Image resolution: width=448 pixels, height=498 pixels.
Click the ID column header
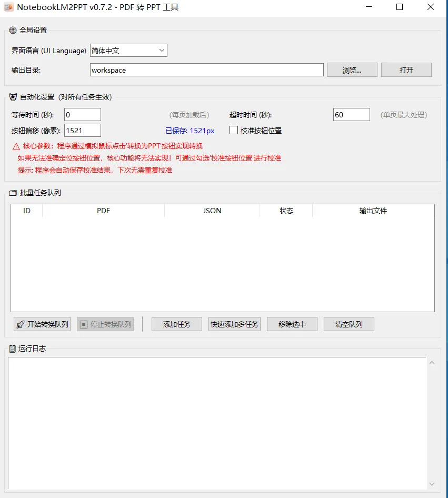click(27, 211)
